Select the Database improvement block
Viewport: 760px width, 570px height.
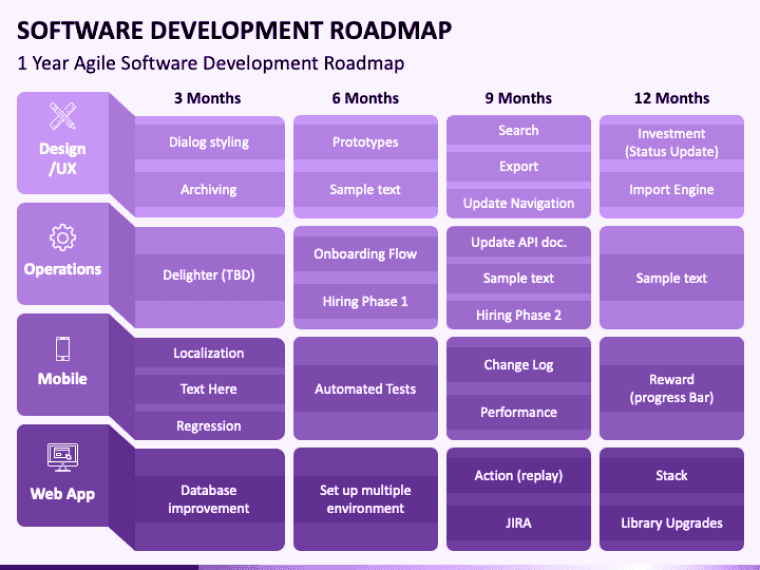208,499
